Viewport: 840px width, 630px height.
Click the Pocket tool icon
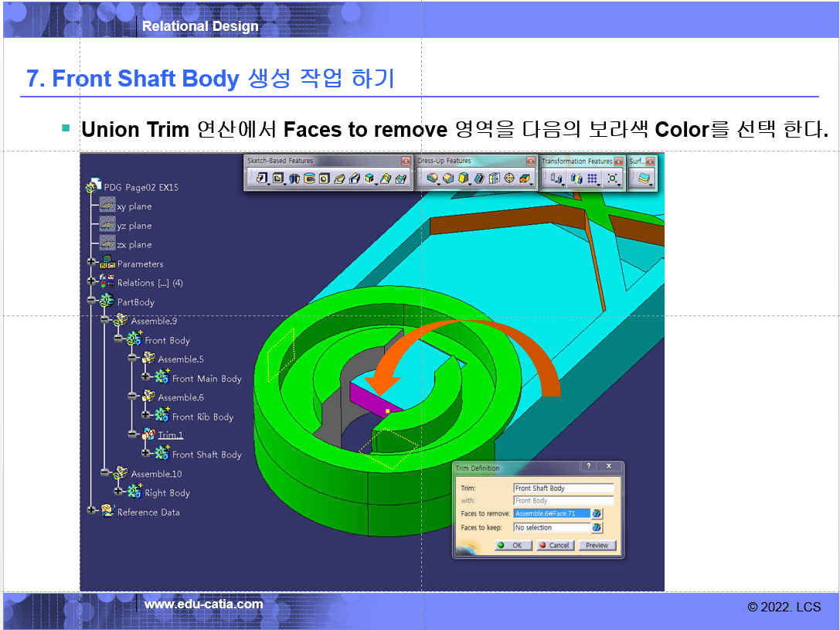[277, 179]
